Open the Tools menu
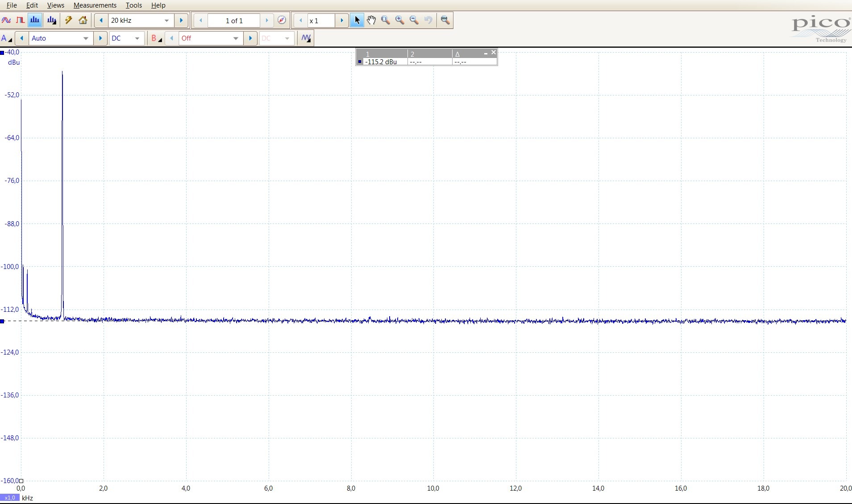Viewport: 852px width, 504px height. point(134,5)
